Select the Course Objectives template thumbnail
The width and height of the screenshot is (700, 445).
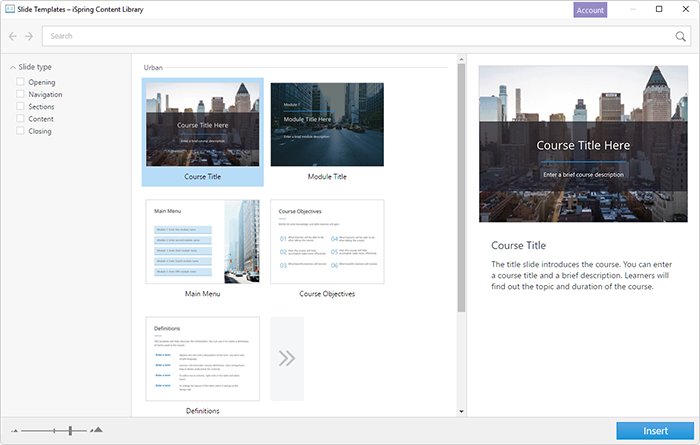[327, 241]
